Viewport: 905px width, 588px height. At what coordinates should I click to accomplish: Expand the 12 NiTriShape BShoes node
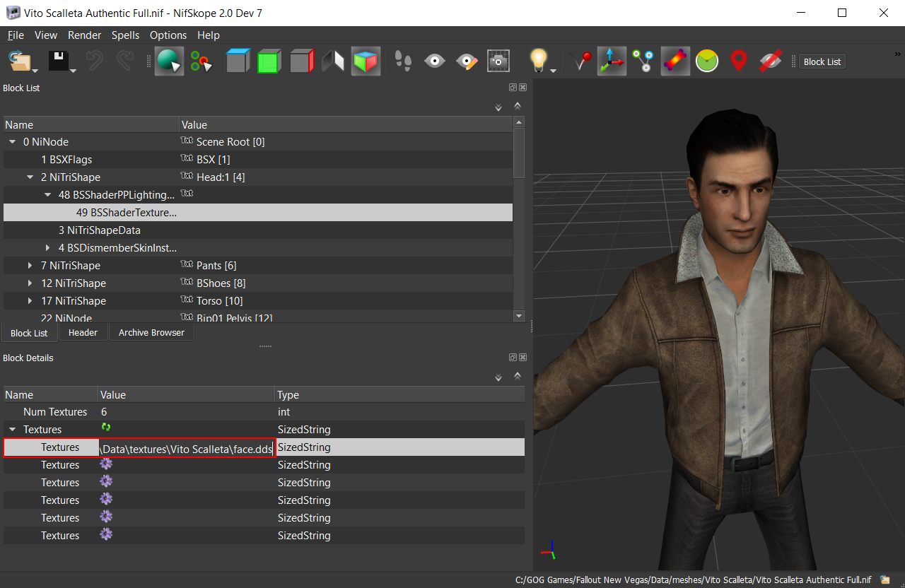[x=30, y=283]
